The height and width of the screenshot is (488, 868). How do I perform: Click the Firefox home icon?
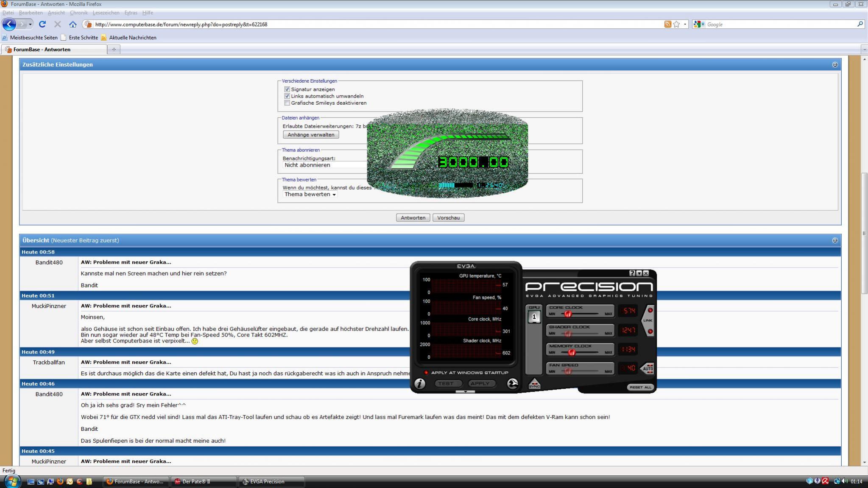73,25
